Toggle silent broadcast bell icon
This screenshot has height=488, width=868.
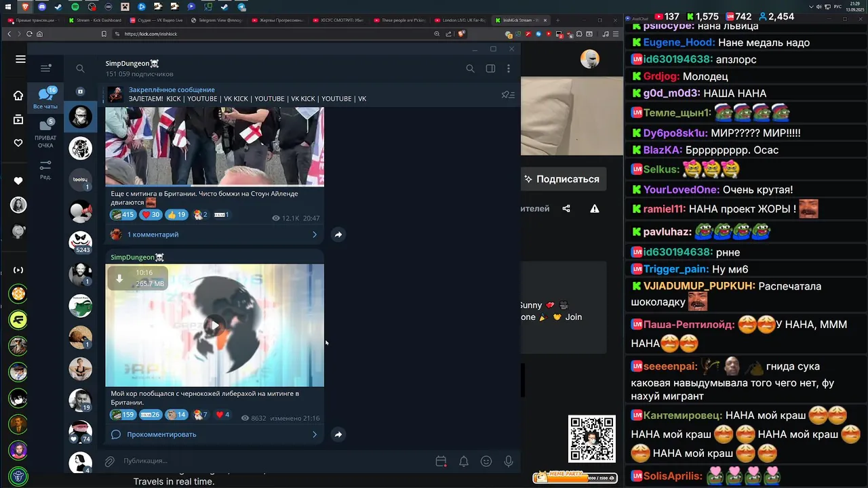coord(464,462)
